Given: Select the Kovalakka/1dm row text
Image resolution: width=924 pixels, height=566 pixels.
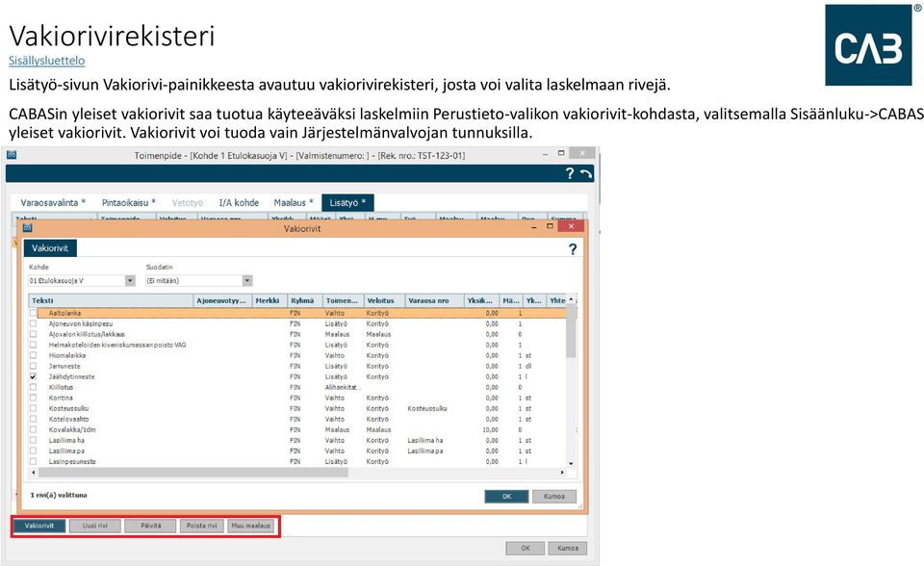Looking at the screenshot, I should pos(72,430).
